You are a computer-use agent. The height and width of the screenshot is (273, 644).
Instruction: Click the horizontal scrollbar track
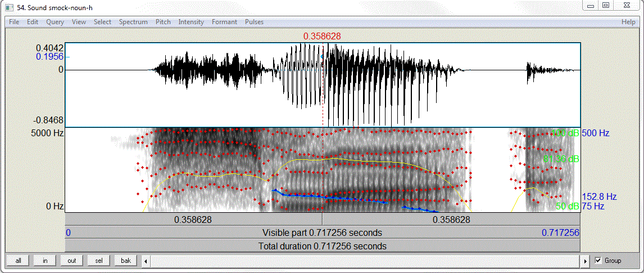365,261
